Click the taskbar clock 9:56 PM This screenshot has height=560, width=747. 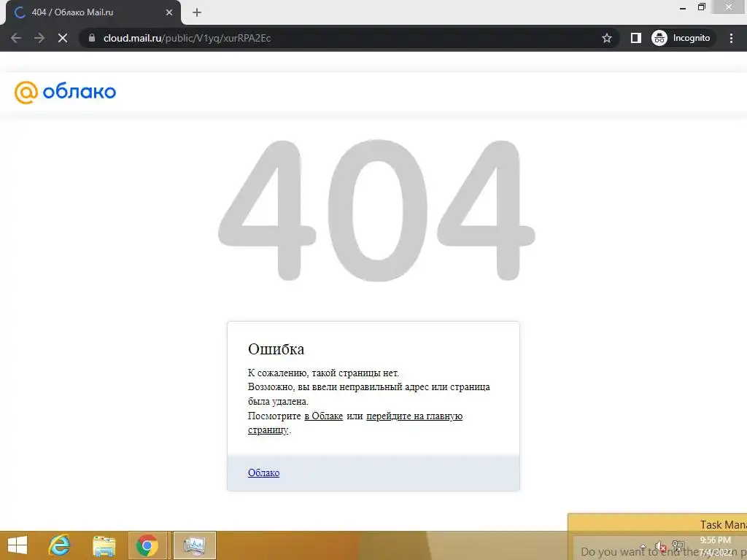pos(715,540)
